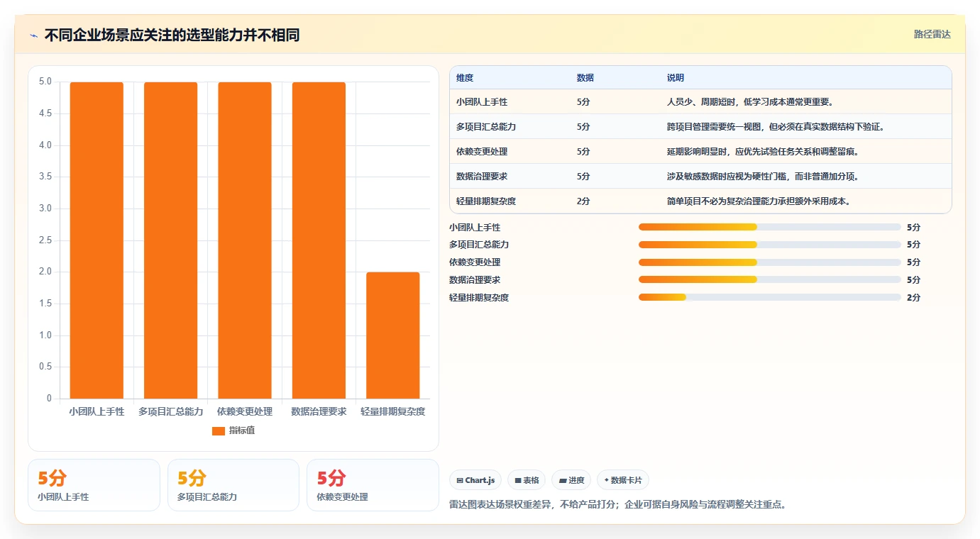Click the 维度 column header
The width and height of the screenshot is (980, 539).
pyautogui.click(x=465, y=78)
